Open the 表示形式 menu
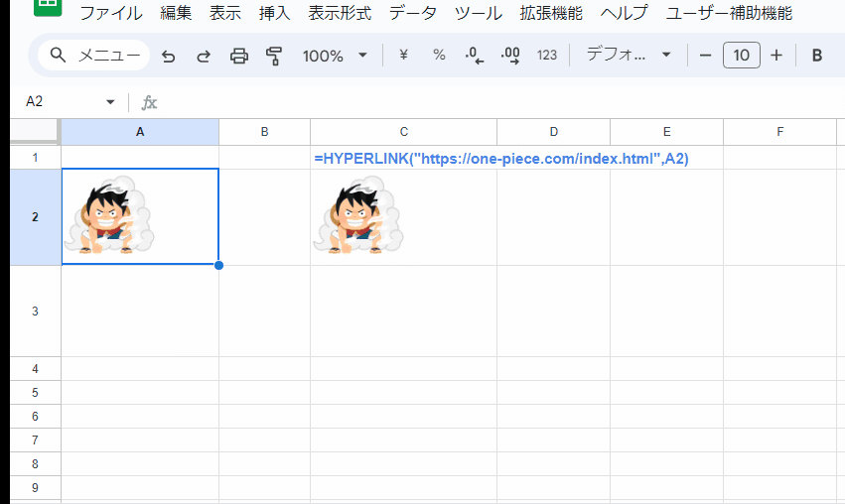This screenshot has height=504, width=845. point(340,13)
